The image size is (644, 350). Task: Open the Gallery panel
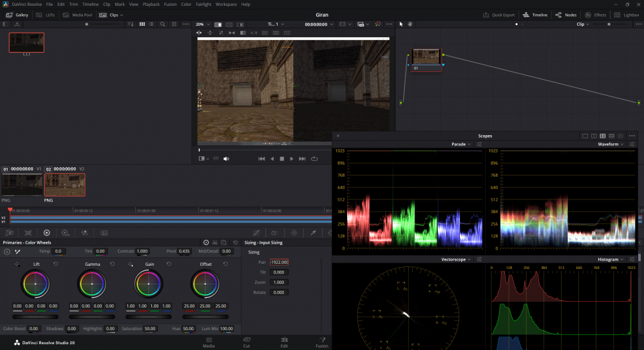click(17, 15)
